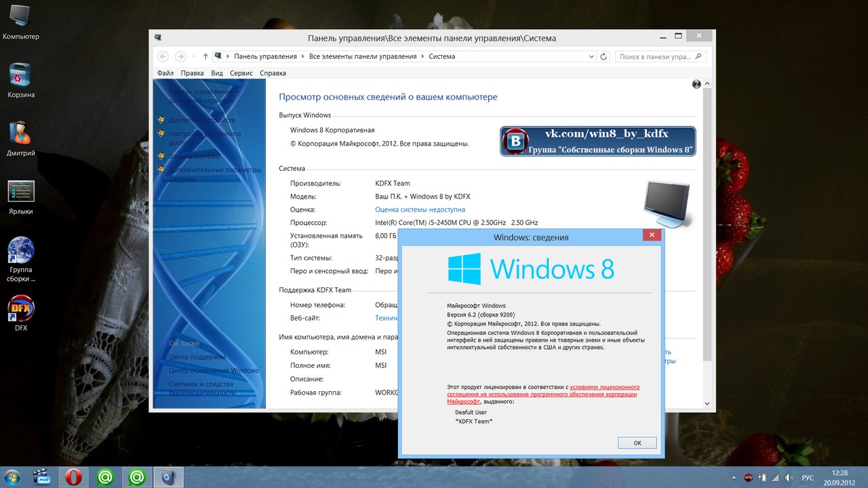Open the DFX desktop shortcut
This screenshot has width=868, height=488.
pyautogui.click(x=20, y=311)
